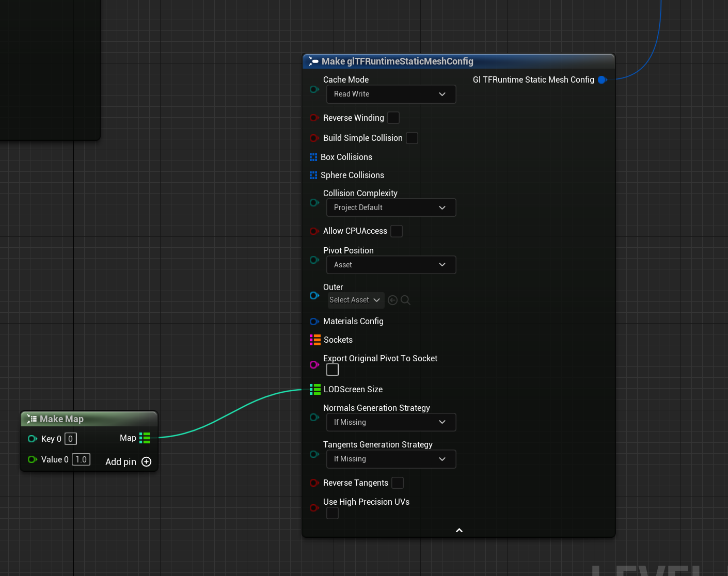The image size is (728, 576).
Task: Click the use-selected-asset arrow beside Outer
Action: click(392, 300)
